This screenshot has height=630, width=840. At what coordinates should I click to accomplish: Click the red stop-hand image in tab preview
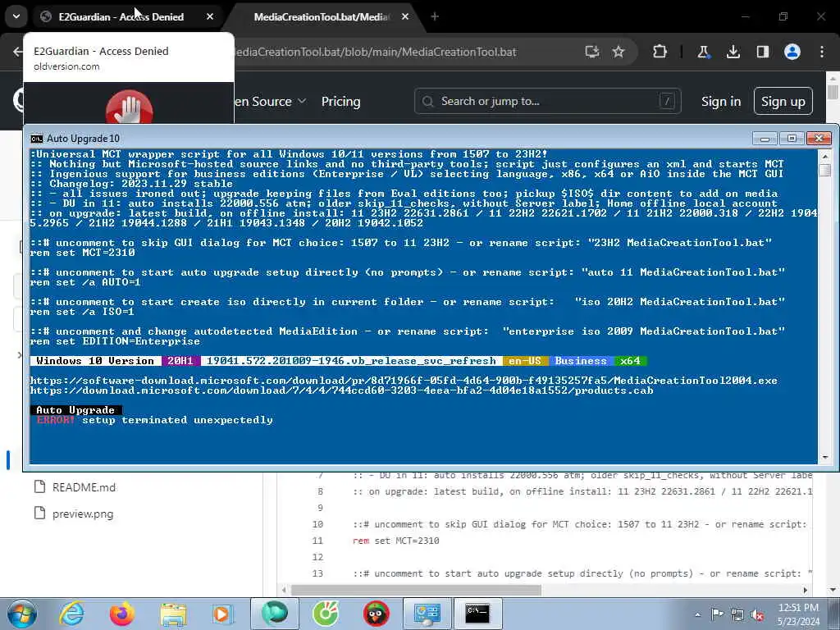click(x=129, y=107)
